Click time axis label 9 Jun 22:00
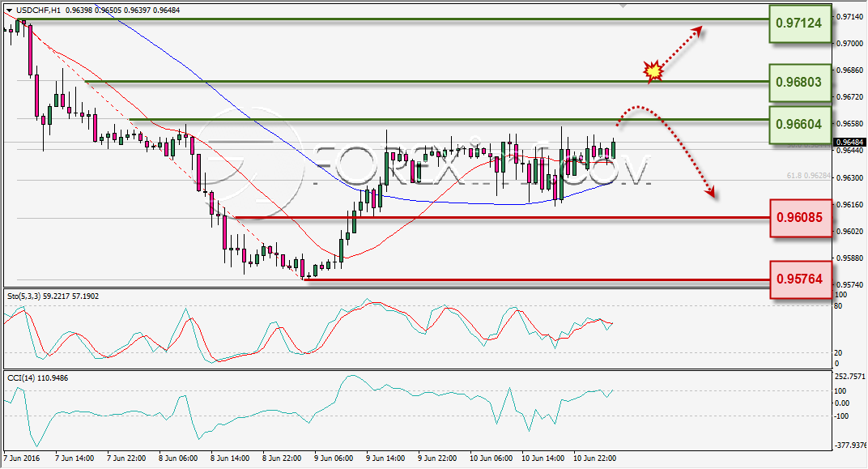This screenshot has height=469, width=868. pos(437,458)
